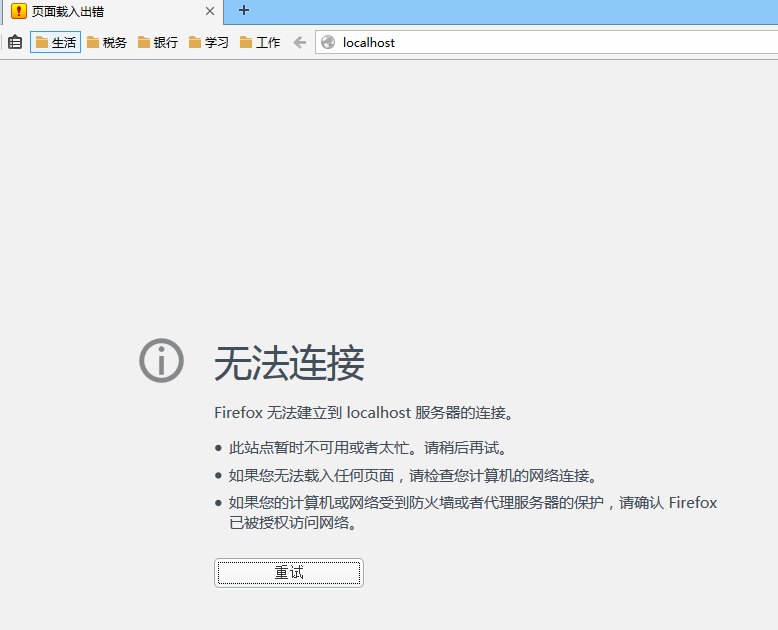Click the 无法连接 heading
This screenshot has height=630, width=778.
click(289, 363)
